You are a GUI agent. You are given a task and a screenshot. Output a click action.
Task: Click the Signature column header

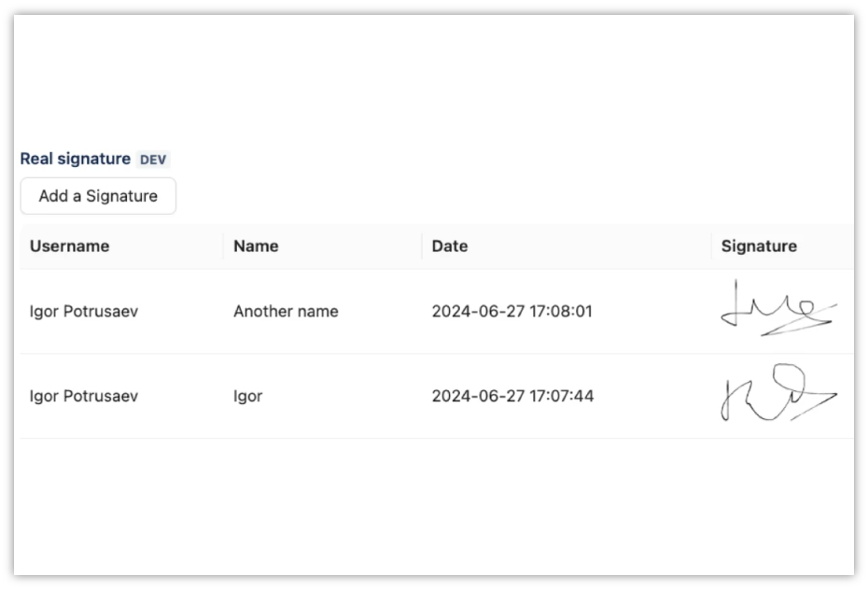pyautogui.click(x=759, y=246)
